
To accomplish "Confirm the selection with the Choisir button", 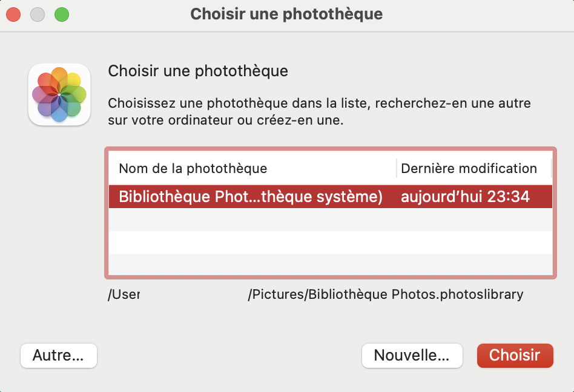I will coord(515,355).
